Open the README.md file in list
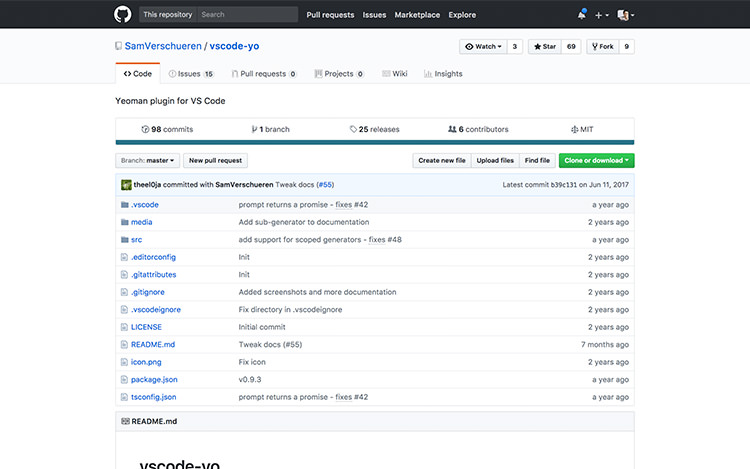Image resolution: width=750 pixels, height=469 pixels. point(153,344)
